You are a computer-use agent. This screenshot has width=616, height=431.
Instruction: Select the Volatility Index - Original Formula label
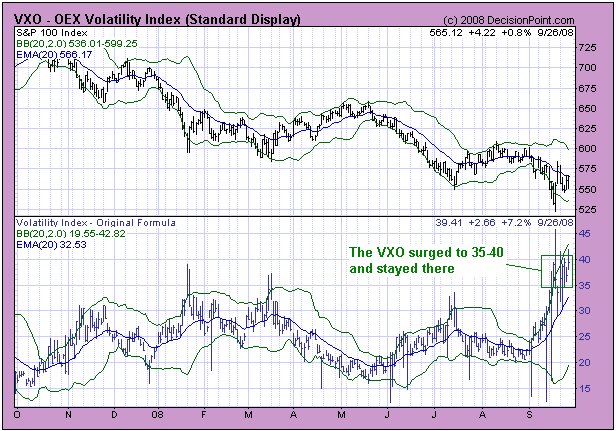[84, 222]
